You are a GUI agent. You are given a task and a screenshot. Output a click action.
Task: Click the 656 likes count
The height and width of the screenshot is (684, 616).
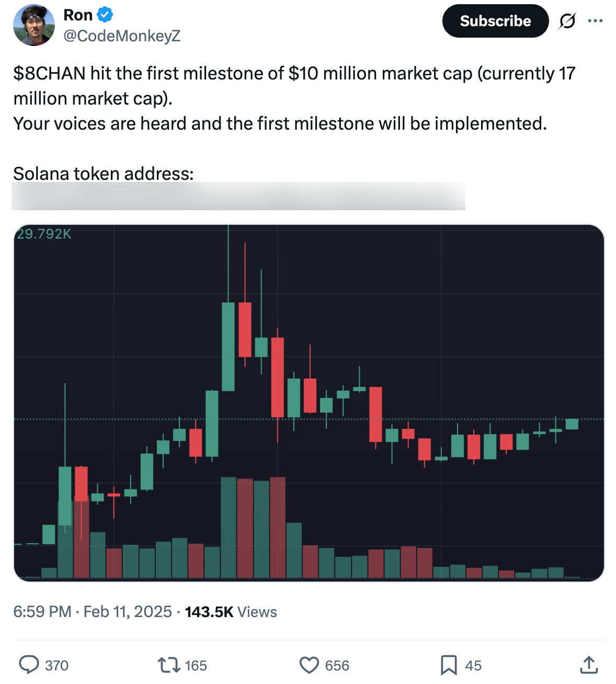click(337, 665)
